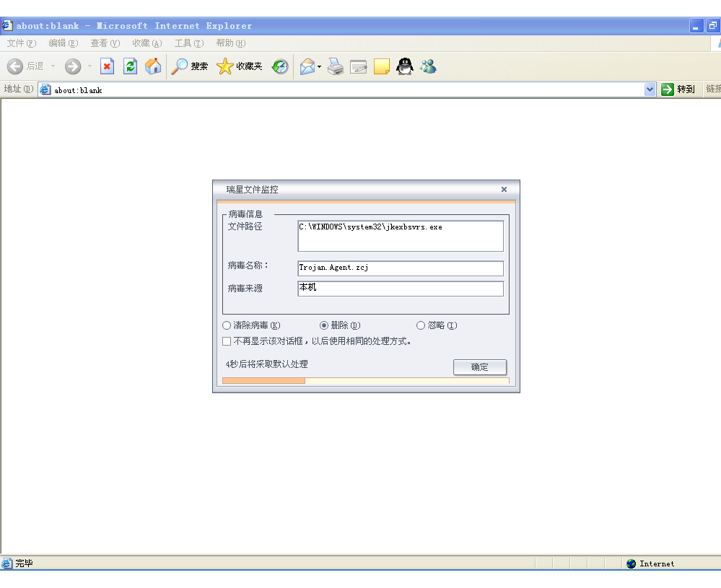
Task: Refresh the page with green arrows icon
Action: [x=130, y=66]
